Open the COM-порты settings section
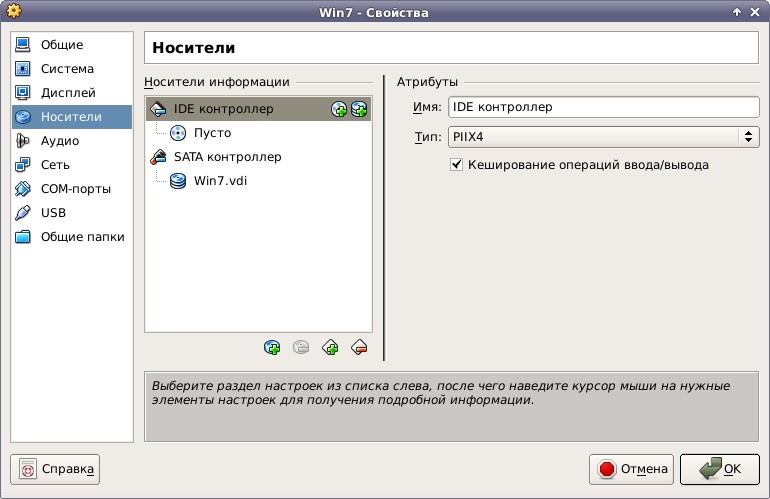The height and width of the screenshot is (499, 770). [x=72, y=189]
